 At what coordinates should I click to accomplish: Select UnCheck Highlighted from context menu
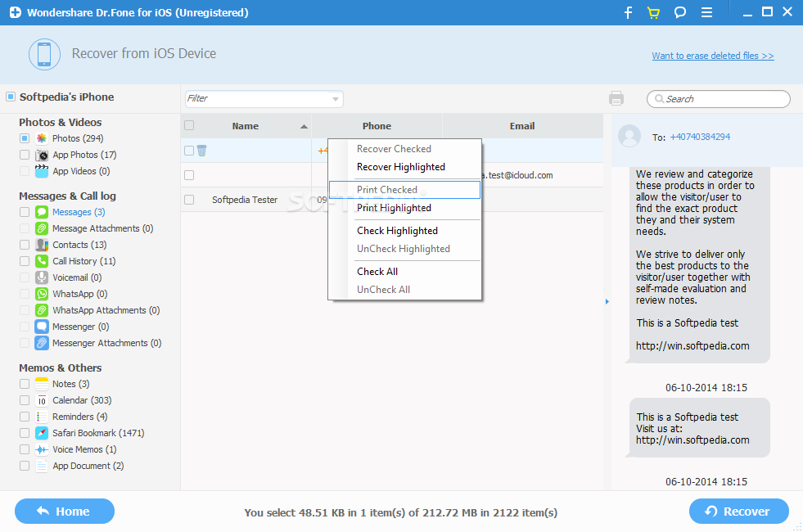404,248
